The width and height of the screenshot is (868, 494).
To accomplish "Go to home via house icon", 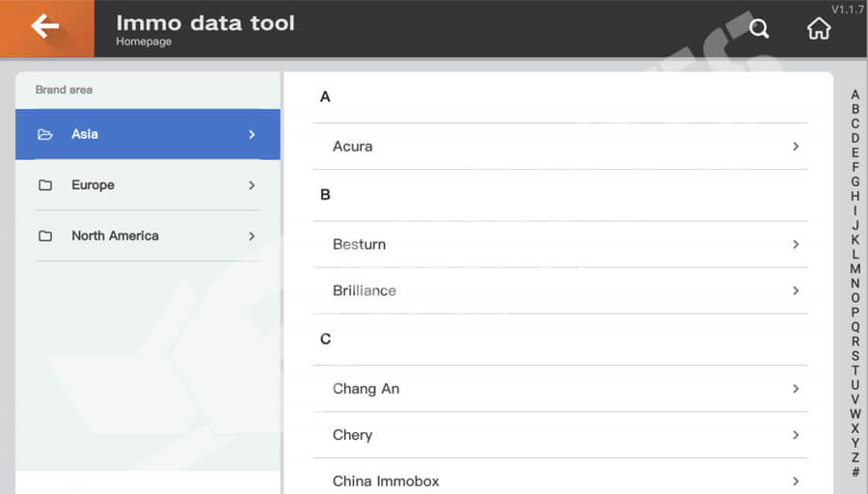I will pos(818,29).
